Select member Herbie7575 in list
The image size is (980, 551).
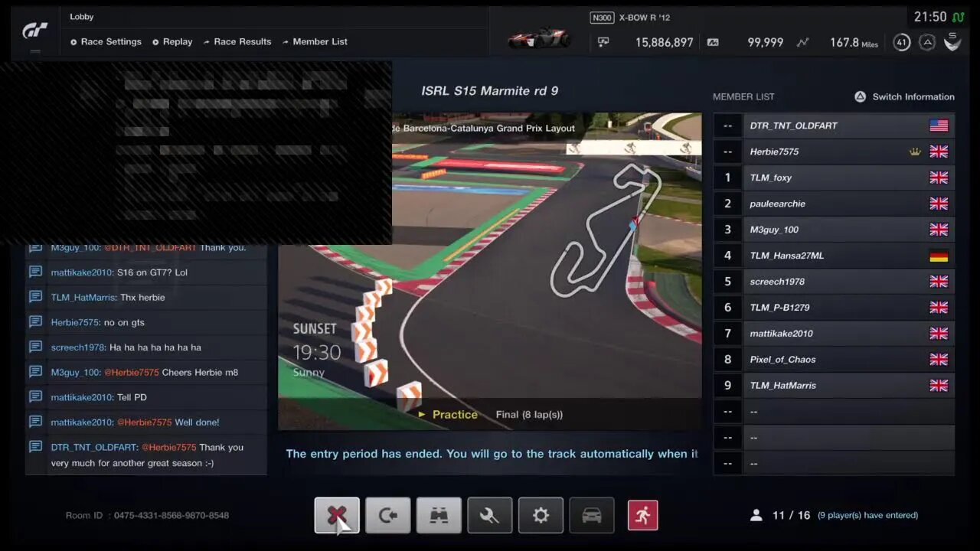coord(834,152)
